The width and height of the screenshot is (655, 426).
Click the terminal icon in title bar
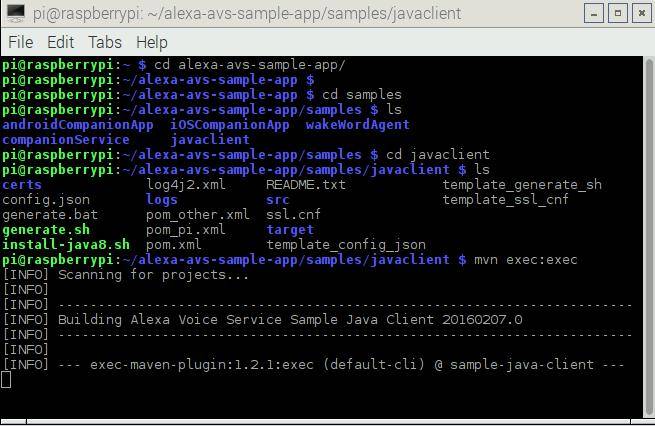(15, 13)
